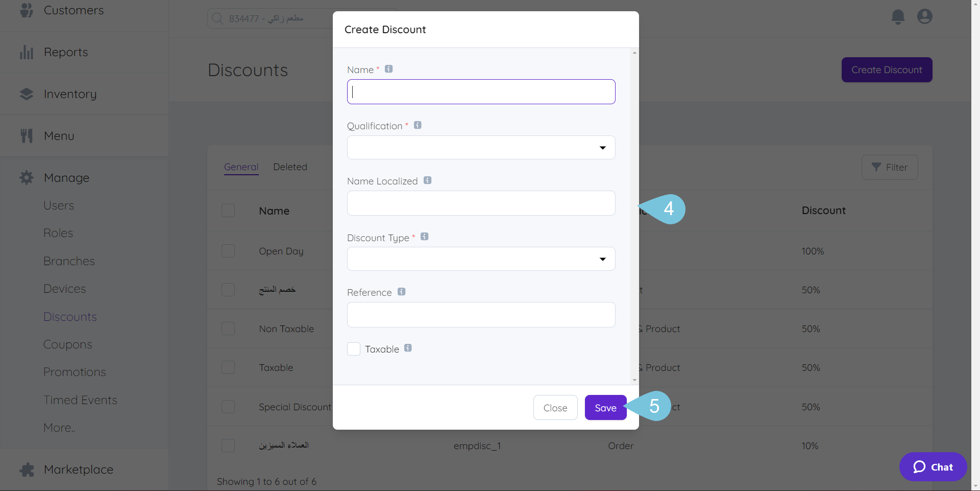980x491 pixels.
Task: Click the Chat bubble icon
Action: [x=919, y=467]
